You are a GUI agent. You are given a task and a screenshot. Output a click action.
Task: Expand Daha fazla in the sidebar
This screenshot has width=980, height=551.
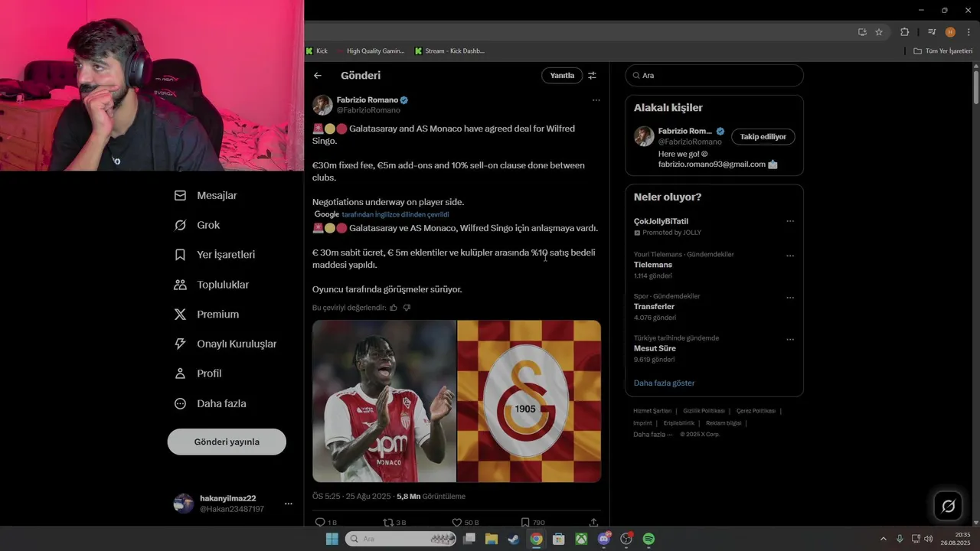point(211,403)
